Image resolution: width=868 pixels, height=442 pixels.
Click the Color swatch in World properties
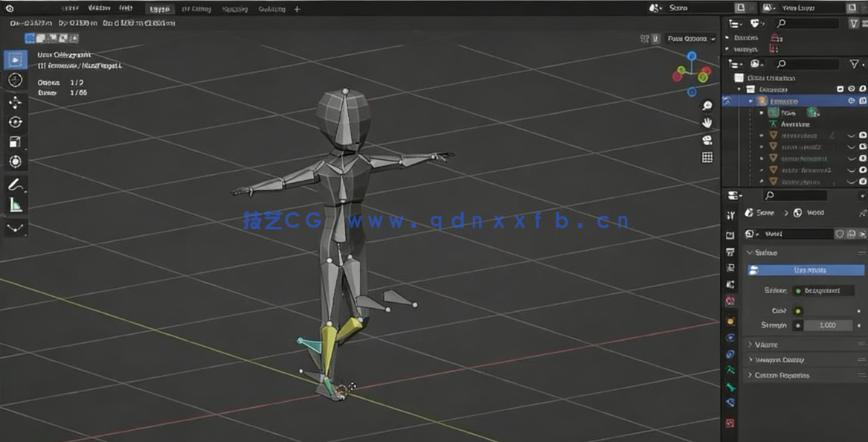pos(798,310)
